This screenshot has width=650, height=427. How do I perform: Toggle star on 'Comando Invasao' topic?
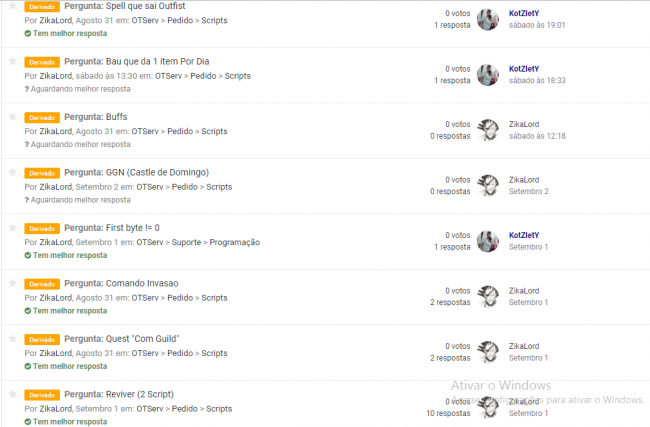12,283
